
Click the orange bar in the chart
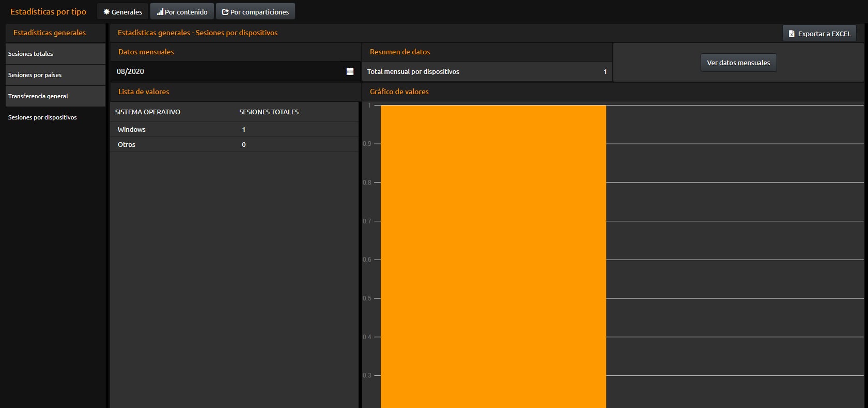(x=493, y=256)
